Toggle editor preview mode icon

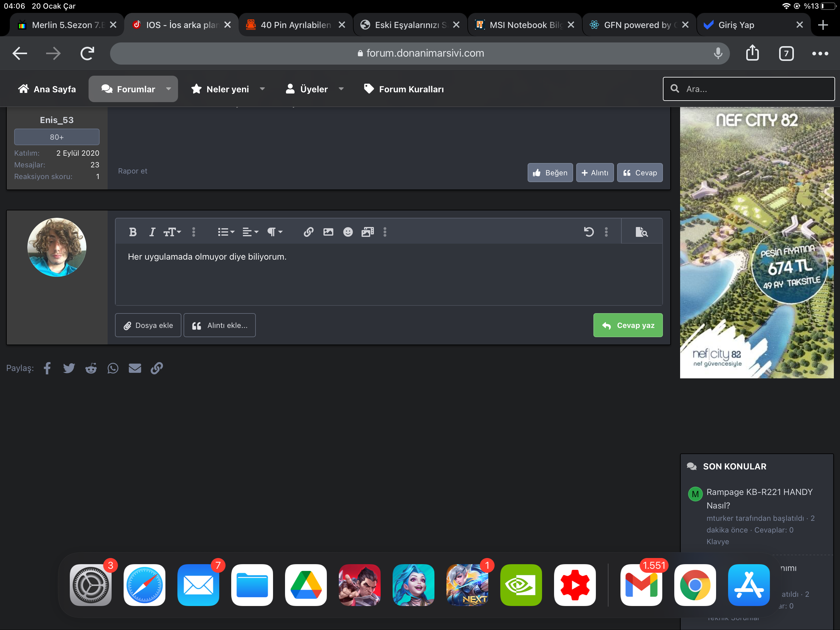click(641, 232)
